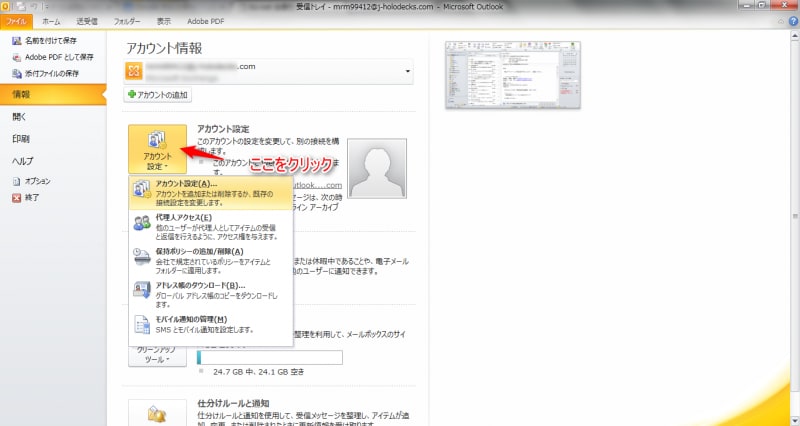Click the vertical scrollbar up arrow
The image size is (800, 426).
[794, 36]
